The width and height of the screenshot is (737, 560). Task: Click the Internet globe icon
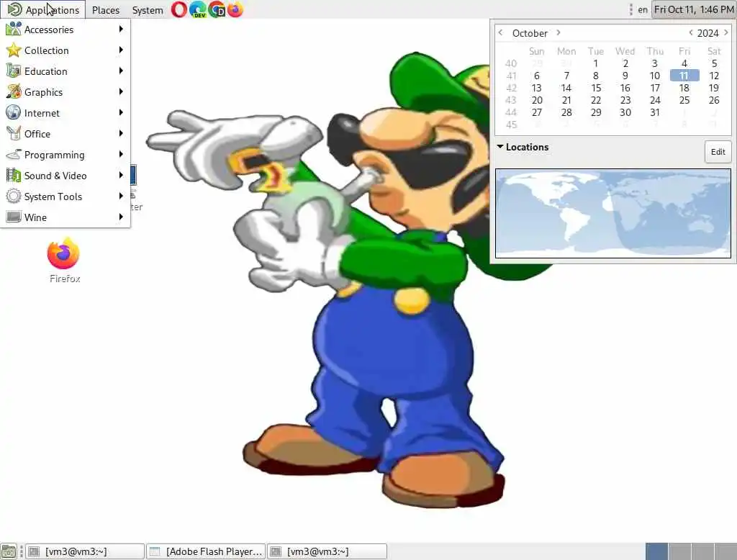coord(14,112)
